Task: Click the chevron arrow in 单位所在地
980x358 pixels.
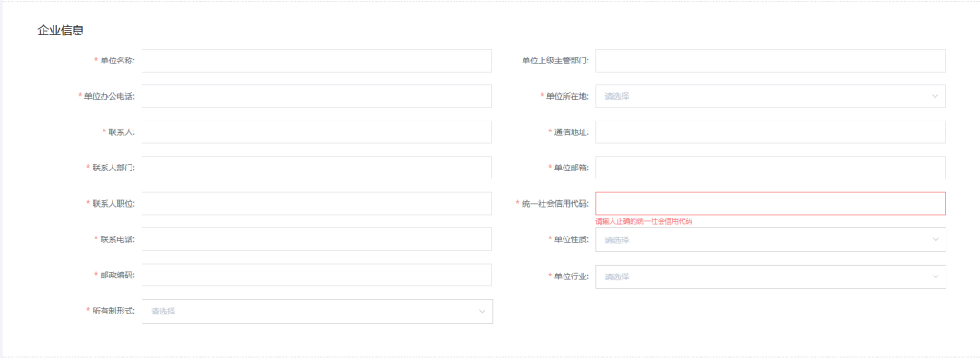Action: tap(935, 96)
